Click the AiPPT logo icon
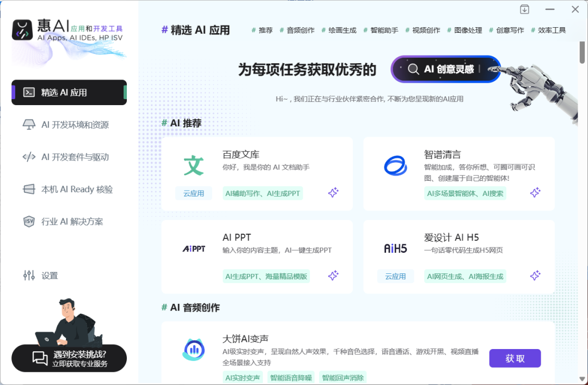This screenshot has height=385, width=588. coord(194,249)
